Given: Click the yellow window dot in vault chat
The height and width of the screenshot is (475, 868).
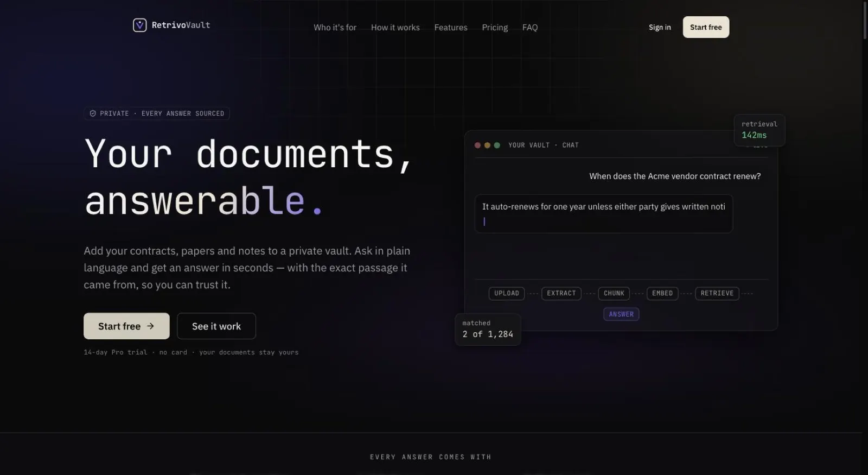Looking at the screenshot, I should coord(487,145).
